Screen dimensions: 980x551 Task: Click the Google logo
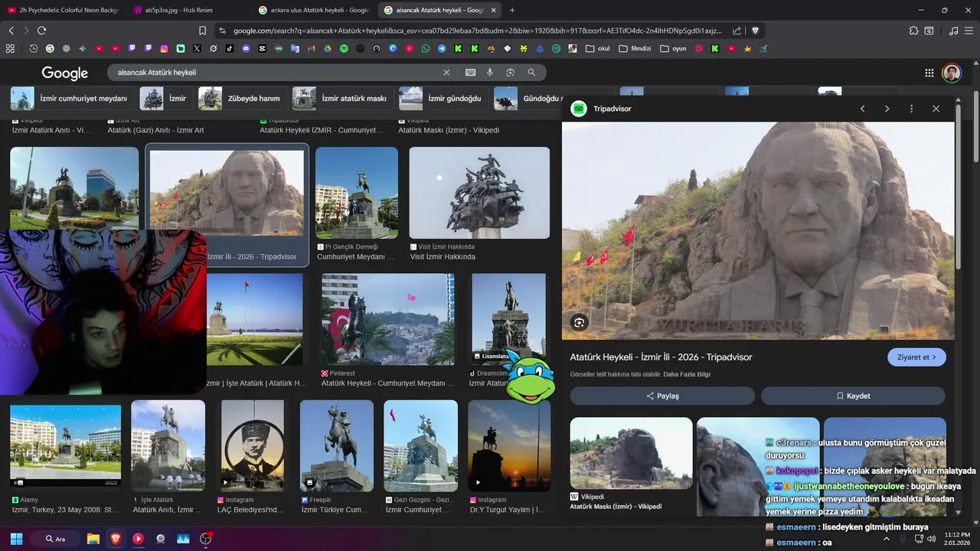(x=65, y=73)
